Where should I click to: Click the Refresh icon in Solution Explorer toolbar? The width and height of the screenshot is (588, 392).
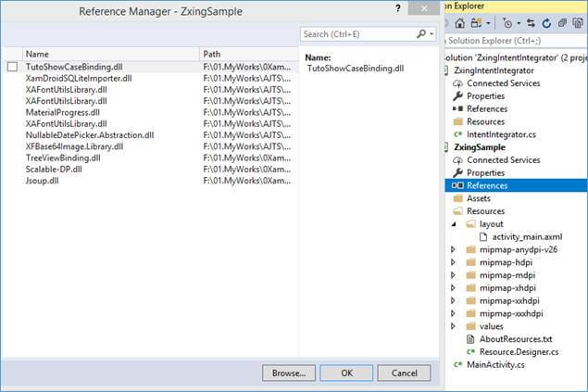coord(546,23)
